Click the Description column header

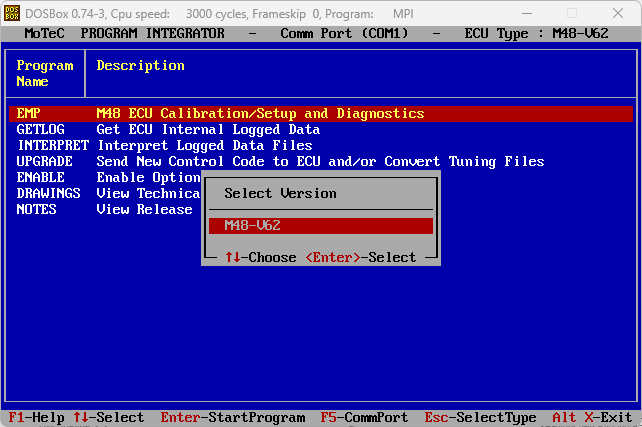coord(140,66)
